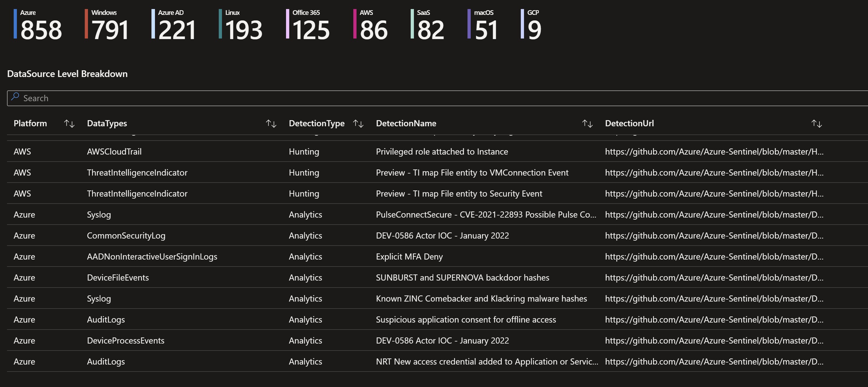Open URL for NRT New access credential row
Image resolution: width=868 pixels, height=387 pixels.
click(714, 362)
